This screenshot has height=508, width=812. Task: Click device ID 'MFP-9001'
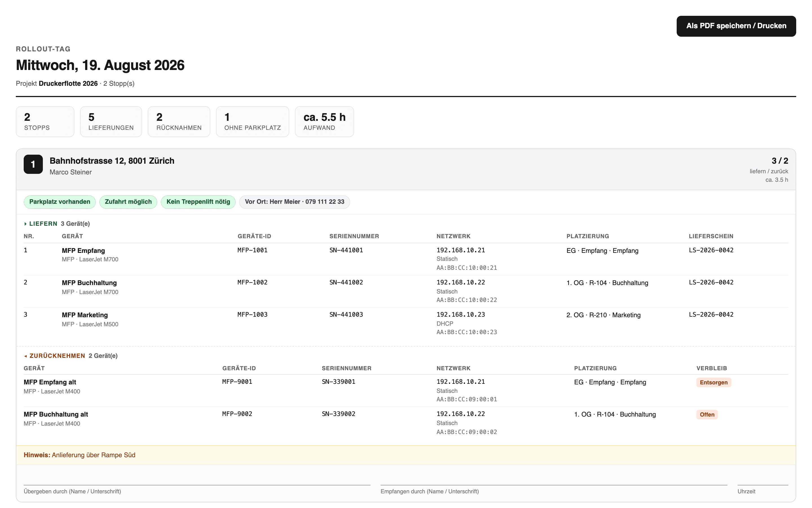pyautogui.click(x=237, y=382)
